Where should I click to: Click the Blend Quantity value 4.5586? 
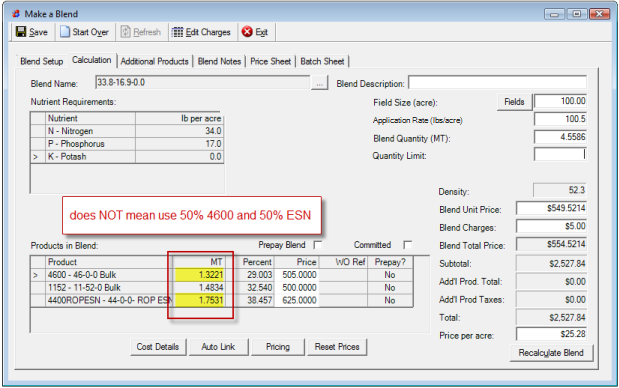(560, 137)
